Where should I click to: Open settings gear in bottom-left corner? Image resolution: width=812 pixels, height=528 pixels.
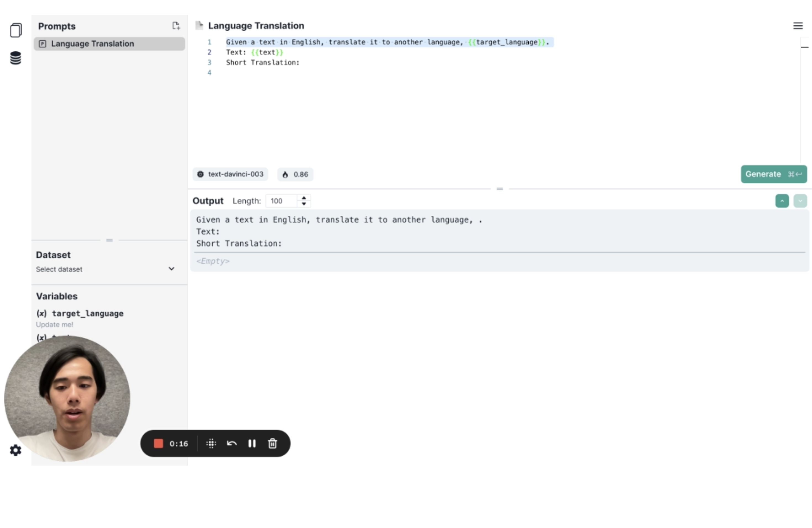15,450
